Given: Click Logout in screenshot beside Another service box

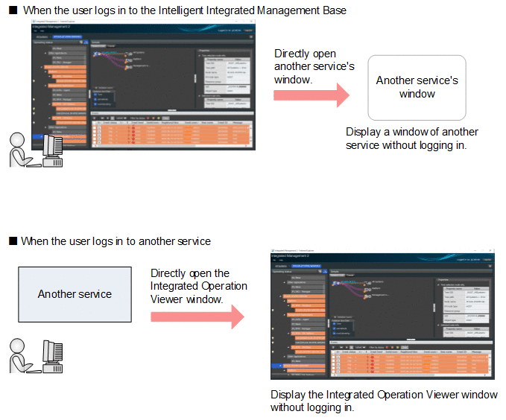Looking at the screenshot, I should coord(487,259).
